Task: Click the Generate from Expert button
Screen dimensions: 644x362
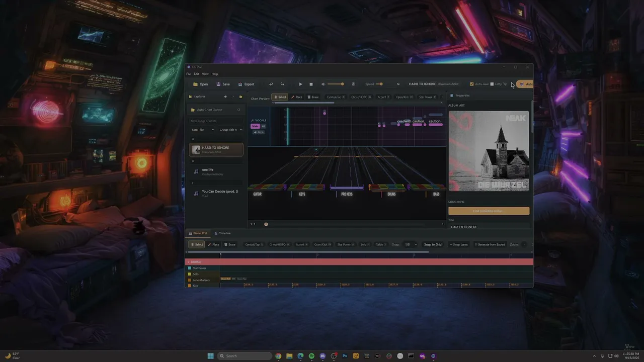Action: click(x=490, y=244)
